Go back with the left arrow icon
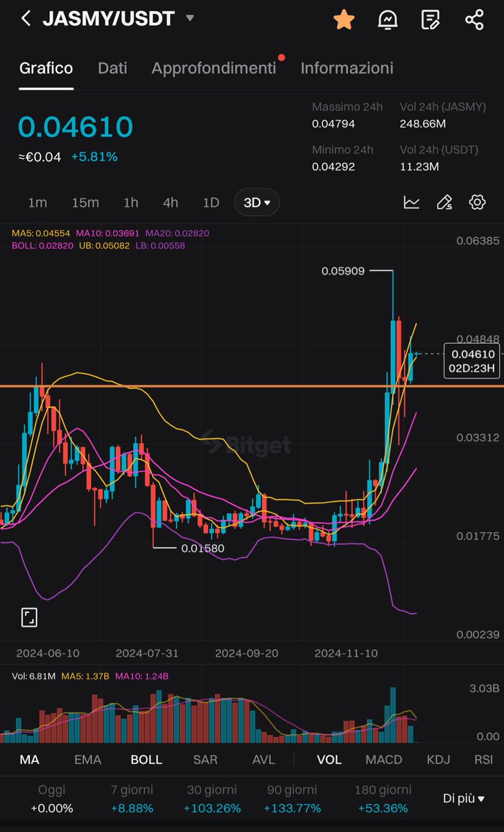The image size is (504, 832). point(26,19)
